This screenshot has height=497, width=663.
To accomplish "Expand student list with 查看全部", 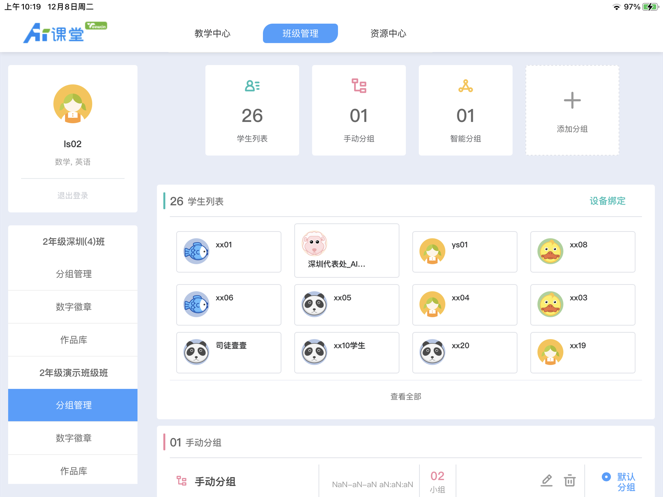I will pyautogui.click(x=405, y=397).
